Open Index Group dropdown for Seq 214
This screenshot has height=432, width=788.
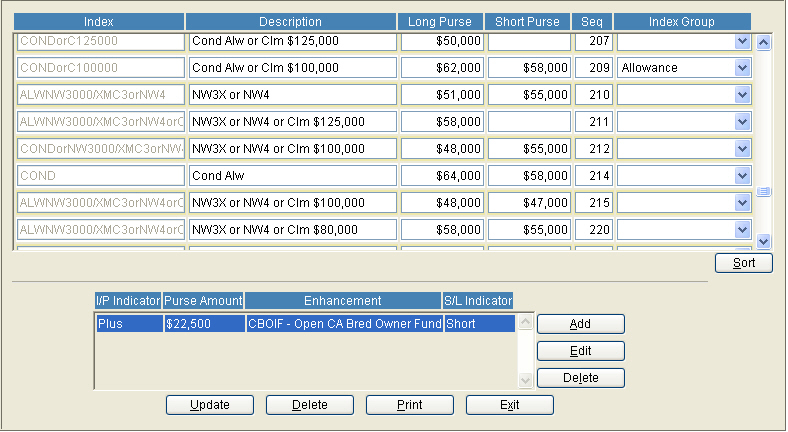[x=742, y=176]
